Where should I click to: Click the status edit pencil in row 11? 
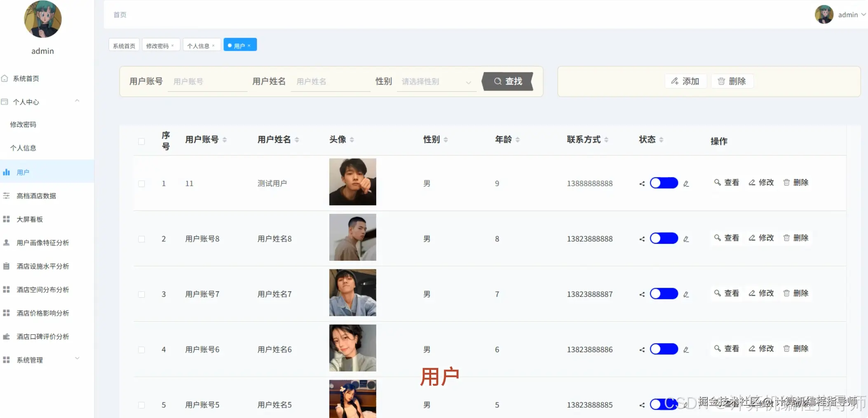pos(686,184)
